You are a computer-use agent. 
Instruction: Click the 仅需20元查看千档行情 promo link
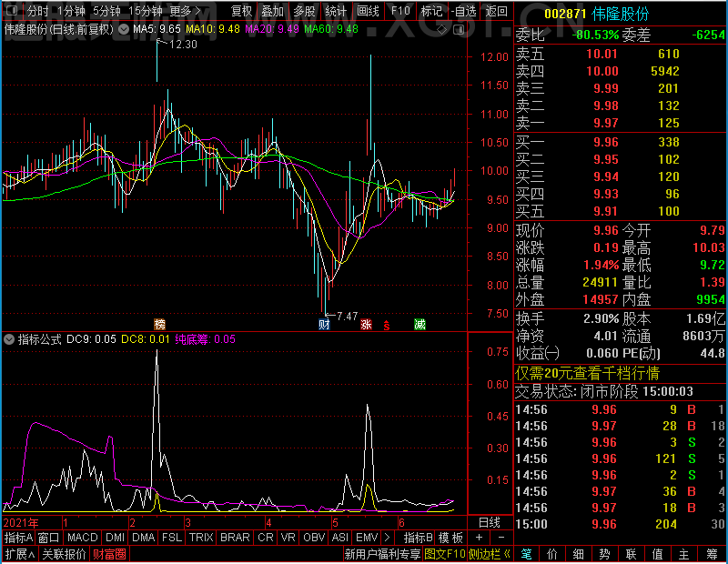(587, 373)
